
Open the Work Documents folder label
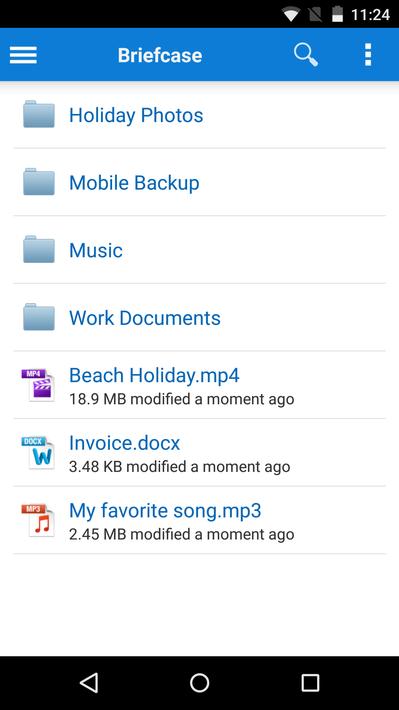144,318
